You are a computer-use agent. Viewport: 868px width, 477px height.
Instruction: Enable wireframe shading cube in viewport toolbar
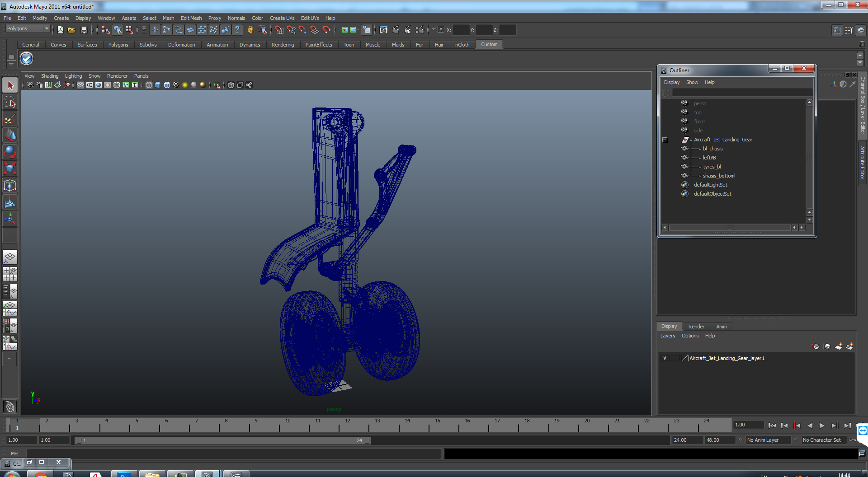tap(149, 85)
